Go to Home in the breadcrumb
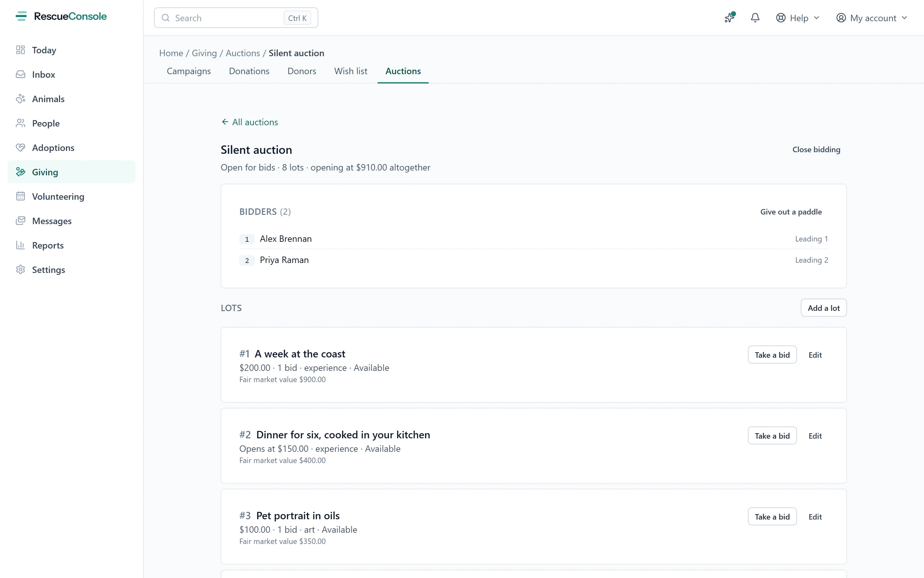 (x=171, y=53)
